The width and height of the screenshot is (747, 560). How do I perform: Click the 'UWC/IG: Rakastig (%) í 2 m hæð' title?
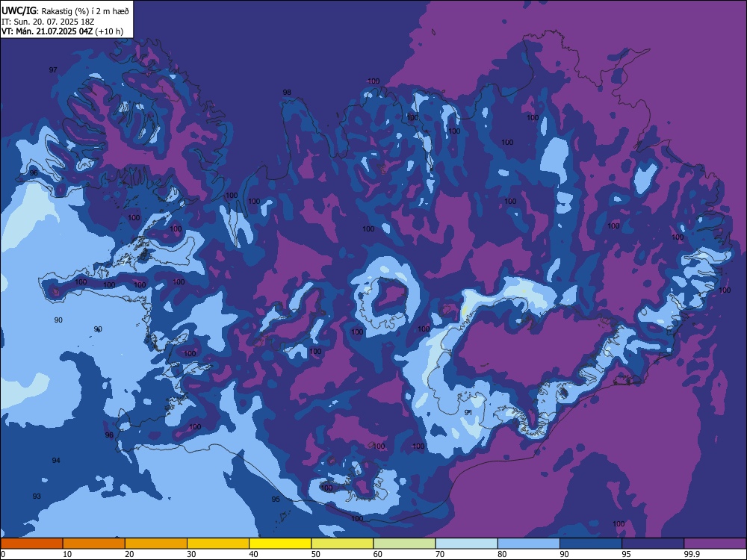click(x=65, y=11)
